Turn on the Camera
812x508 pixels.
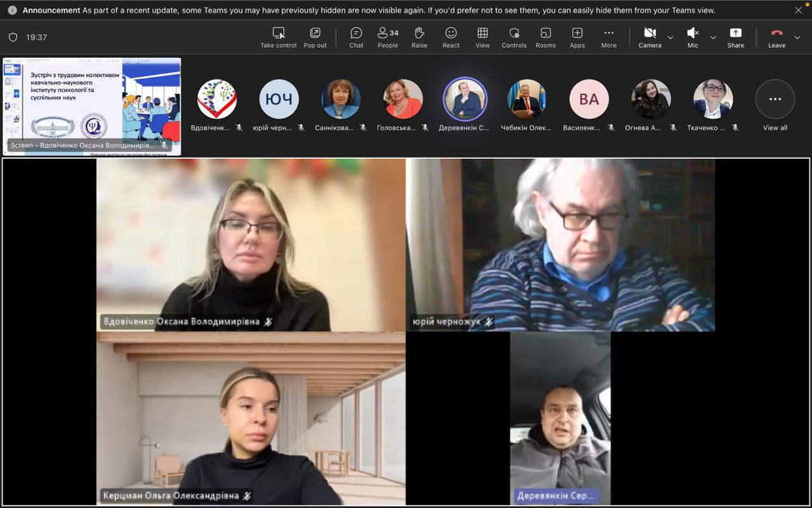coord(650,37)
